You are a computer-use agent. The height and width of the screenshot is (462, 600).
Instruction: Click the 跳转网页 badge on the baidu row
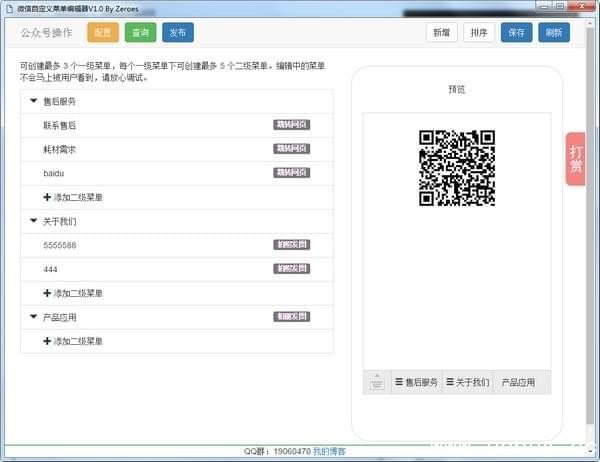pos(291,173)
